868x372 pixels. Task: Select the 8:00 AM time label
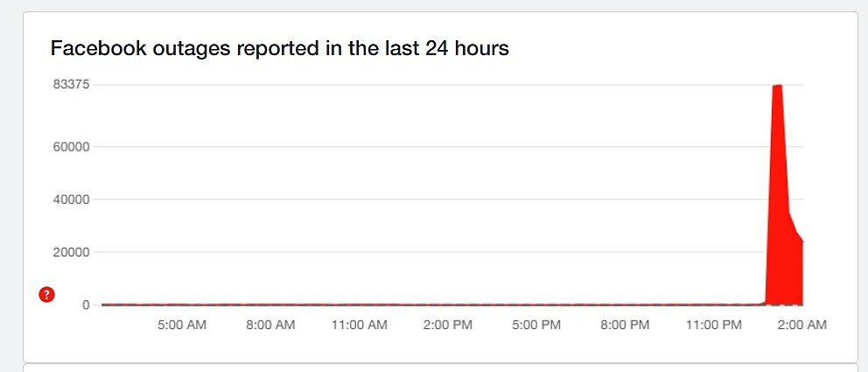(270, 326)
